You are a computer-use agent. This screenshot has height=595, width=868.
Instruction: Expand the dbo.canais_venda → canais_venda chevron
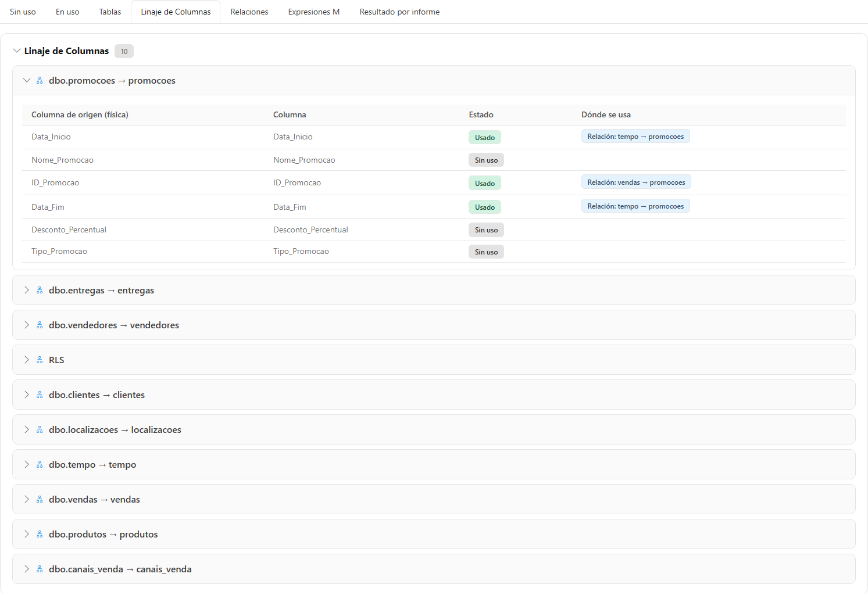coord(27,569)
